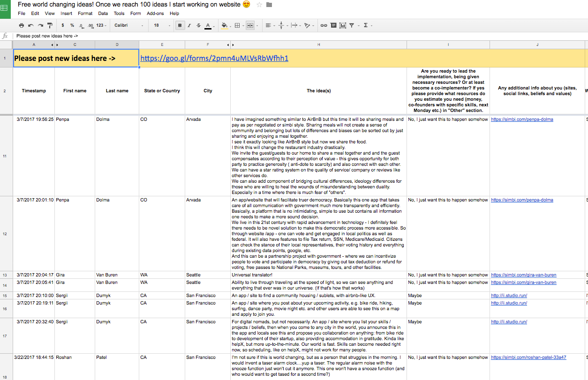Toggle italic formatting

(x=189, y=25)
